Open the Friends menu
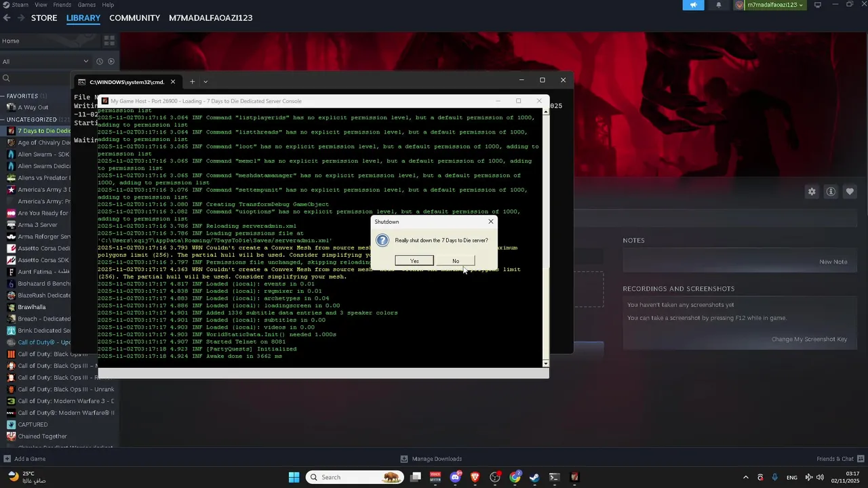Image resolution: width=868 pixels, height=488 pixels. pyautogui.click(x=62, y=5)
